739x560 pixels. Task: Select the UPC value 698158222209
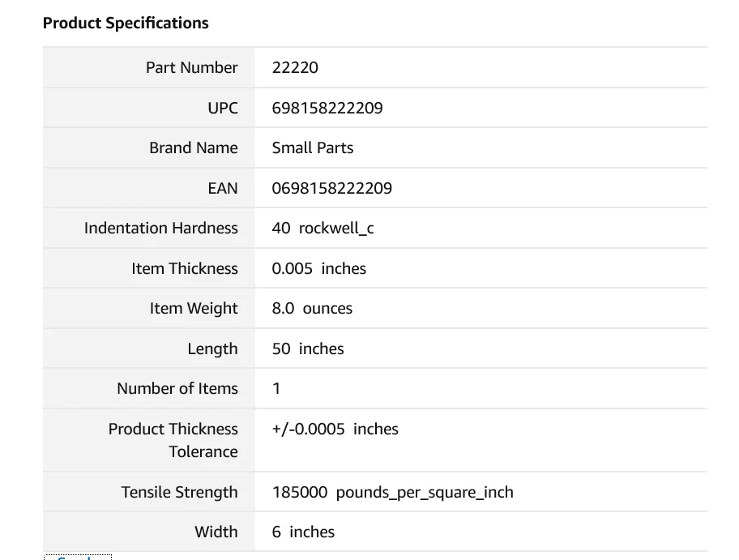(327, 108)
